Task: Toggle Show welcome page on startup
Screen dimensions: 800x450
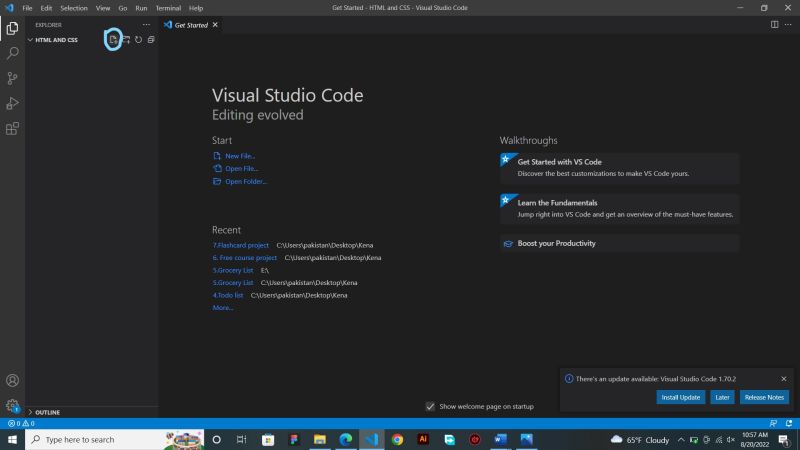Action: coord(430,406)
